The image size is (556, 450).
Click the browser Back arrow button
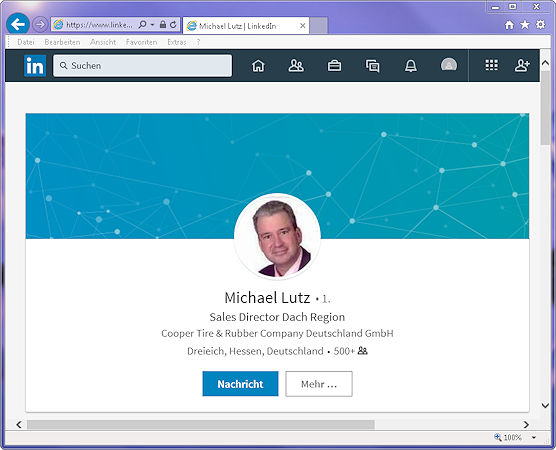point(18,24)
